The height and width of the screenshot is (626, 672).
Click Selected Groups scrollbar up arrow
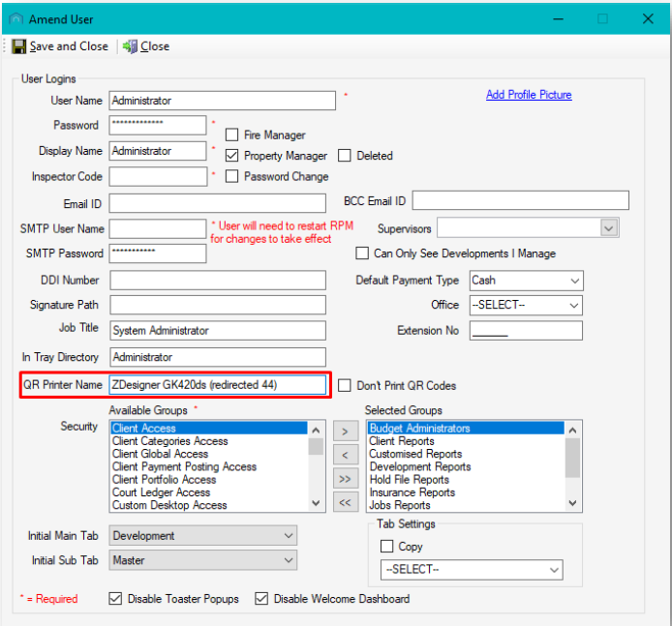pos(572,430)
